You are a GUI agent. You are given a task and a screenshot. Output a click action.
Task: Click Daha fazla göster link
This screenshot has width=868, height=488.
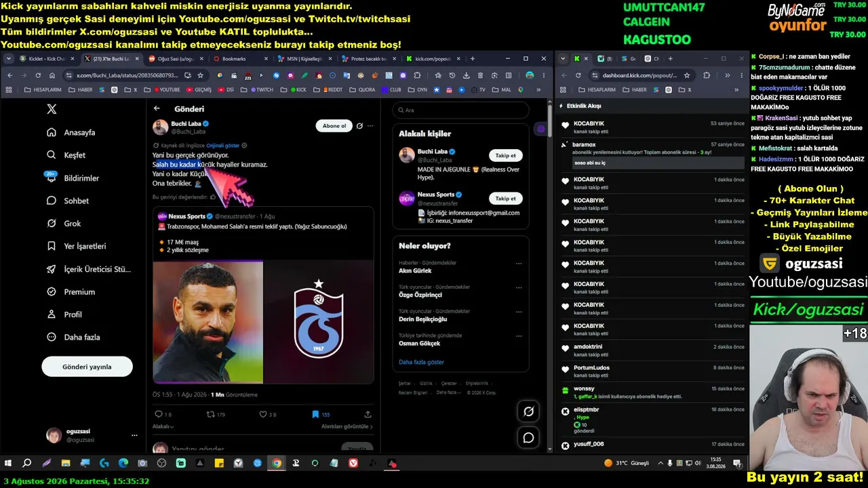tap(421, 362)
